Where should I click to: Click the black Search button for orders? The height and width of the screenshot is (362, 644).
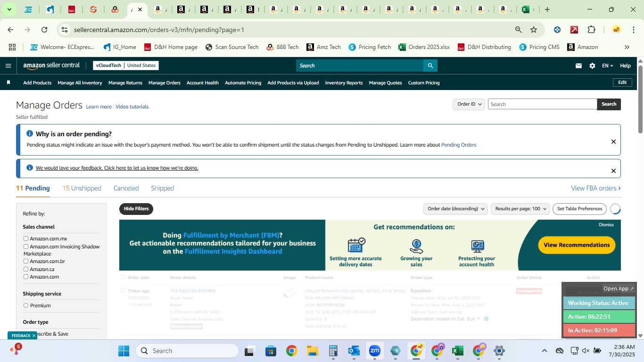pos(609,104)
